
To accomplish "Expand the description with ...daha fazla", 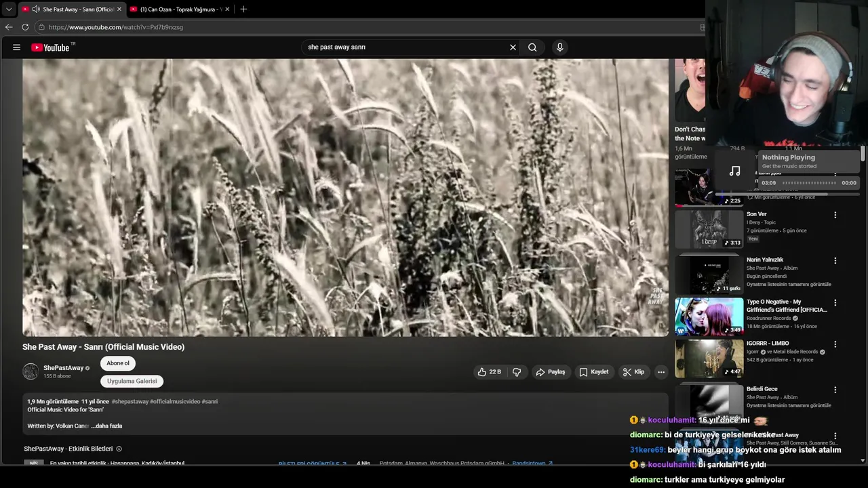I will [x=106, y=426].
